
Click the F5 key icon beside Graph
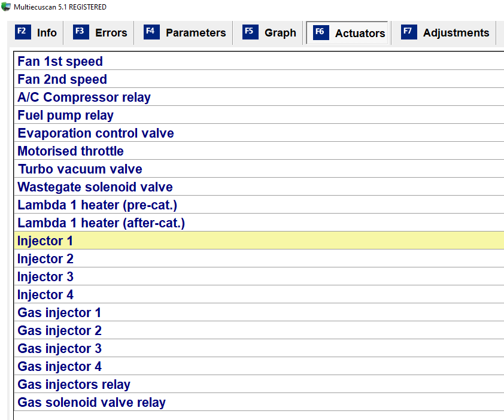tap(250, 32)
